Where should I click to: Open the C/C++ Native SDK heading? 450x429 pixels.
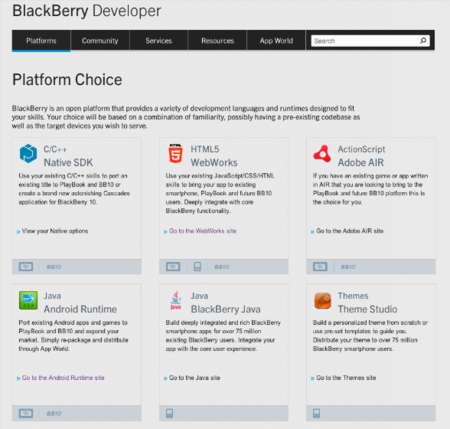68,156
